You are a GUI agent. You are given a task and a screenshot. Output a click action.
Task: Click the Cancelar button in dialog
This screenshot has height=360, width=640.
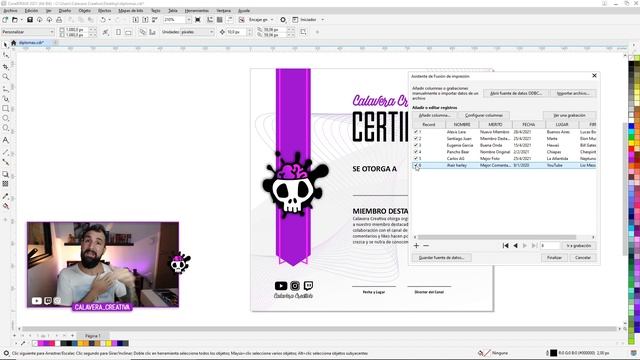[583, 258]
